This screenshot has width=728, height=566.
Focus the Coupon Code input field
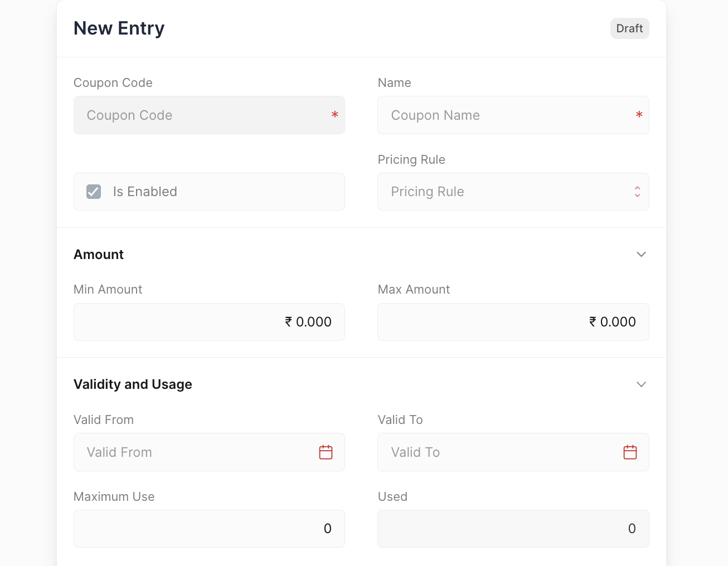point(210,115)
